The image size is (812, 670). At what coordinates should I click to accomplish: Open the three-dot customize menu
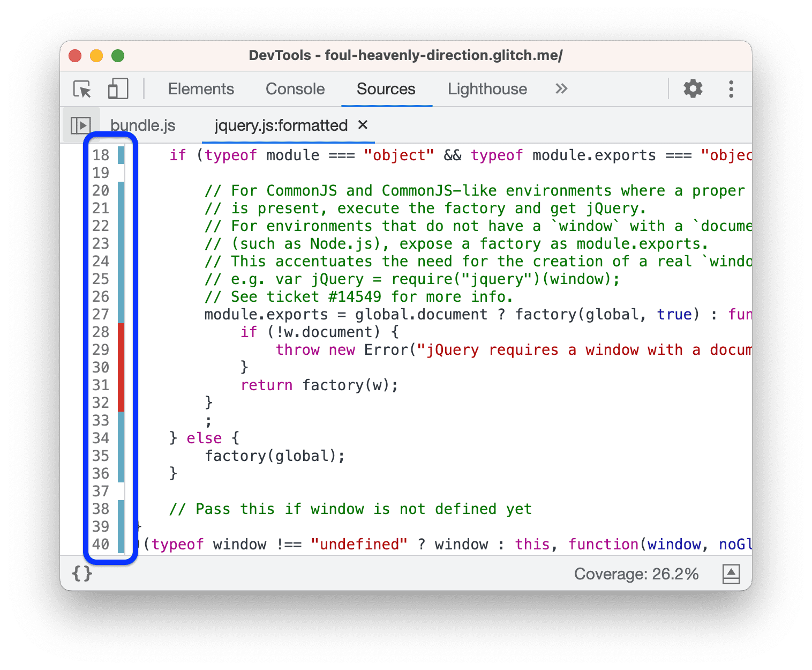pos(731,89)
